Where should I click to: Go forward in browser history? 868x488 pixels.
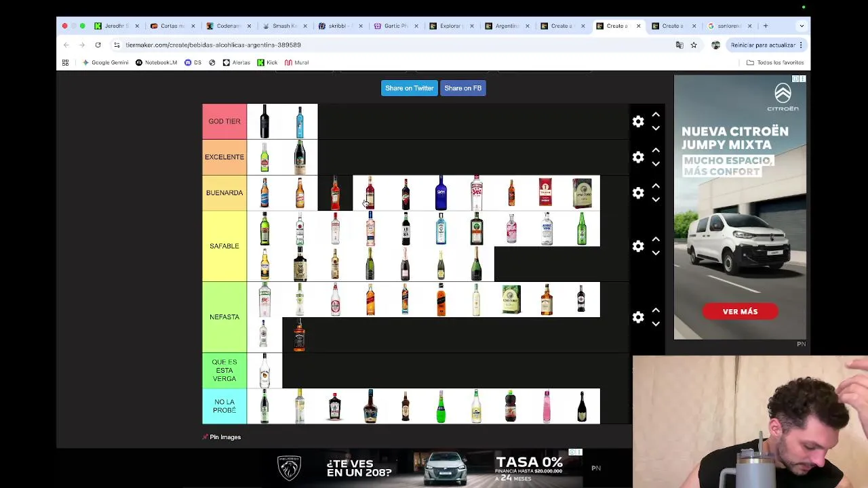pos(81,45)
